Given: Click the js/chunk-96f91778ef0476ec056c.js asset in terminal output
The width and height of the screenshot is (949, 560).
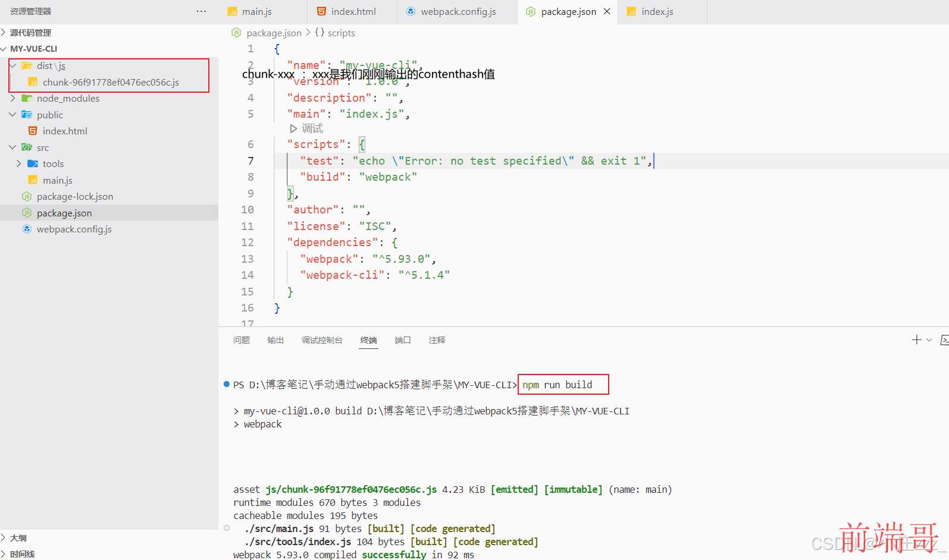Looking at the screenshot, I should click(351, 489).
